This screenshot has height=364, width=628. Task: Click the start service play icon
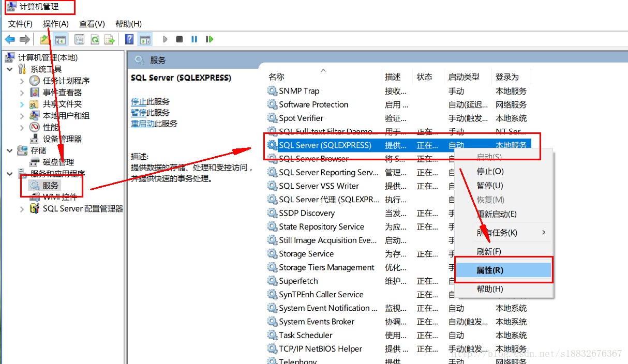[x=165, y=39]
